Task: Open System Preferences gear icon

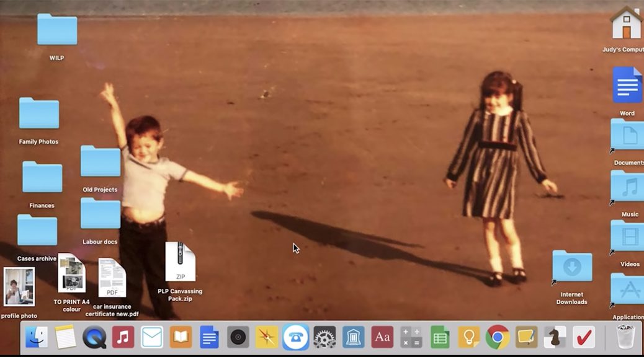Action: click(x=324, y=337)
